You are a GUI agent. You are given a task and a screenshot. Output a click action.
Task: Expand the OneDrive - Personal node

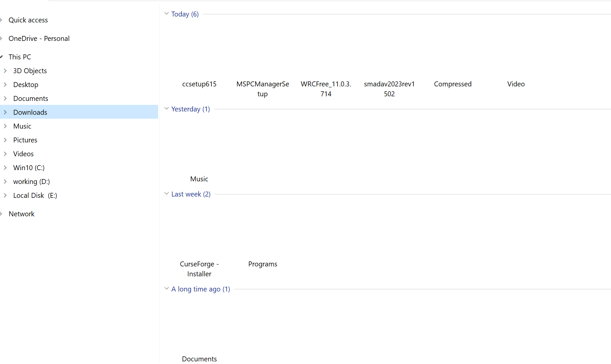coord(1,39)
